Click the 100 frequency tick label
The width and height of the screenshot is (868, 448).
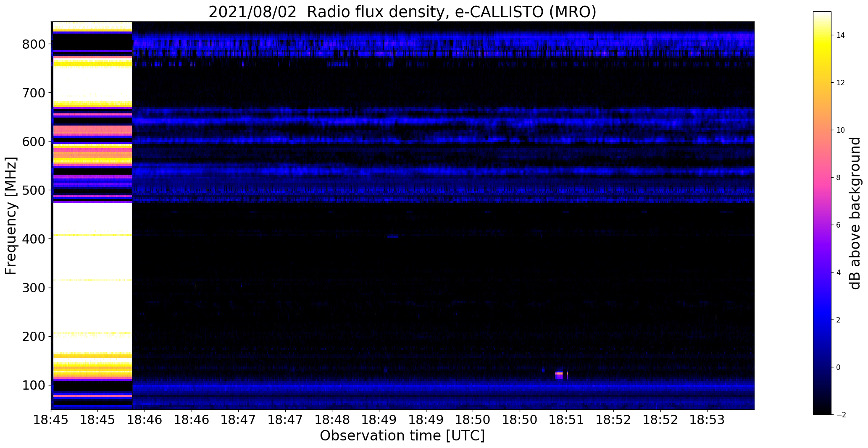point(34,385)
